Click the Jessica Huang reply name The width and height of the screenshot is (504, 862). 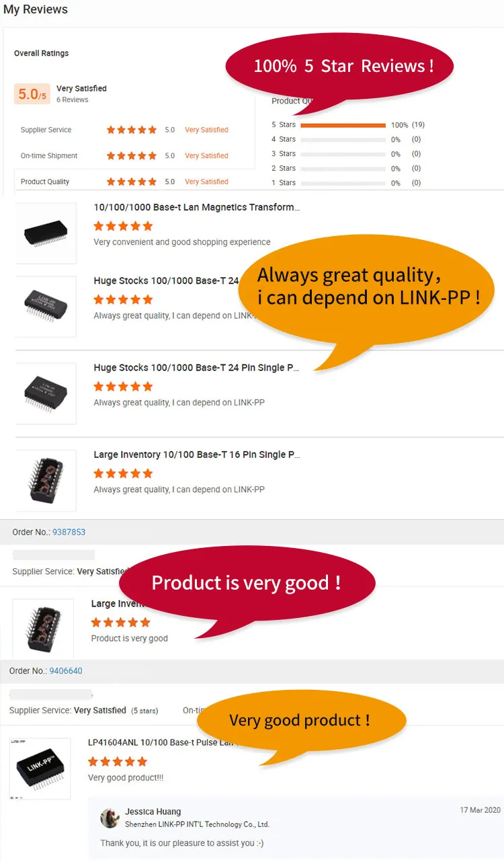(x=153, y=812)
